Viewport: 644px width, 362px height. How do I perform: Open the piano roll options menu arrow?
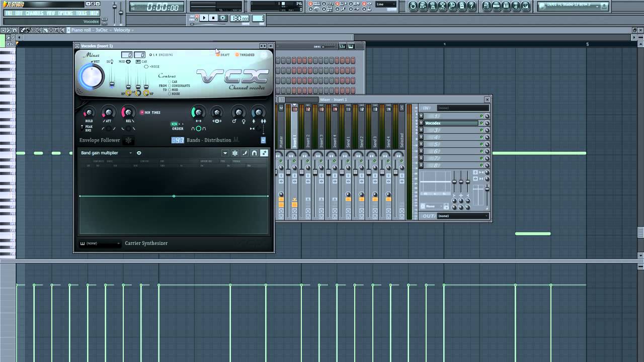(x=3, y=30)
